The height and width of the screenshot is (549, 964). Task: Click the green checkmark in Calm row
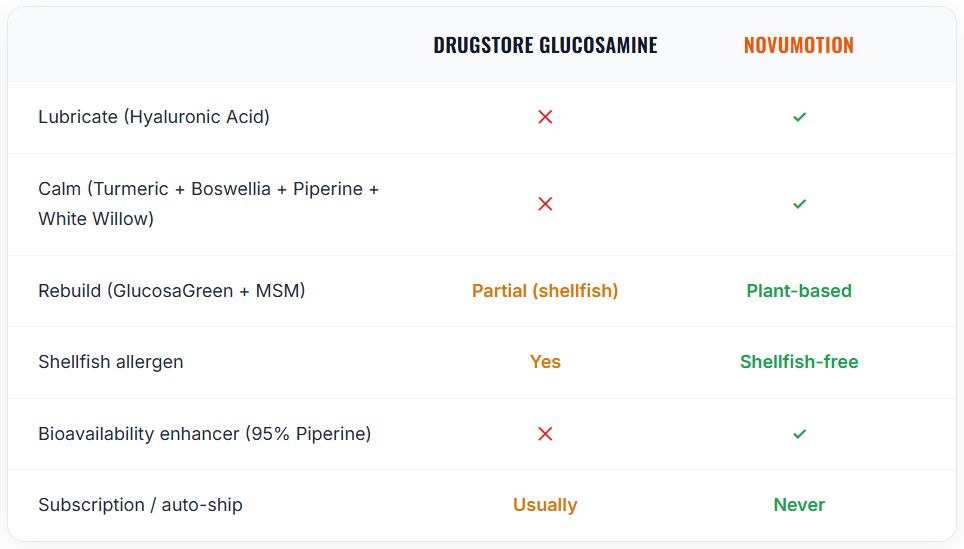click(799, 204)
